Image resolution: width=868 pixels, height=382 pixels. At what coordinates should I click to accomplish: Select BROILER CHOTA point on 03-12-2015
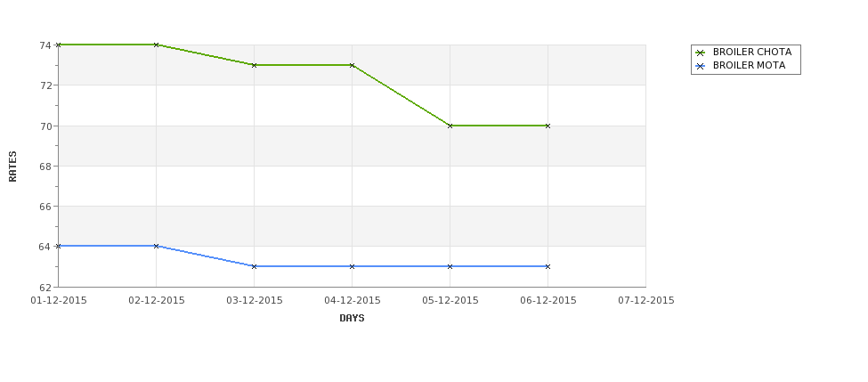click(x=254, y=65)
